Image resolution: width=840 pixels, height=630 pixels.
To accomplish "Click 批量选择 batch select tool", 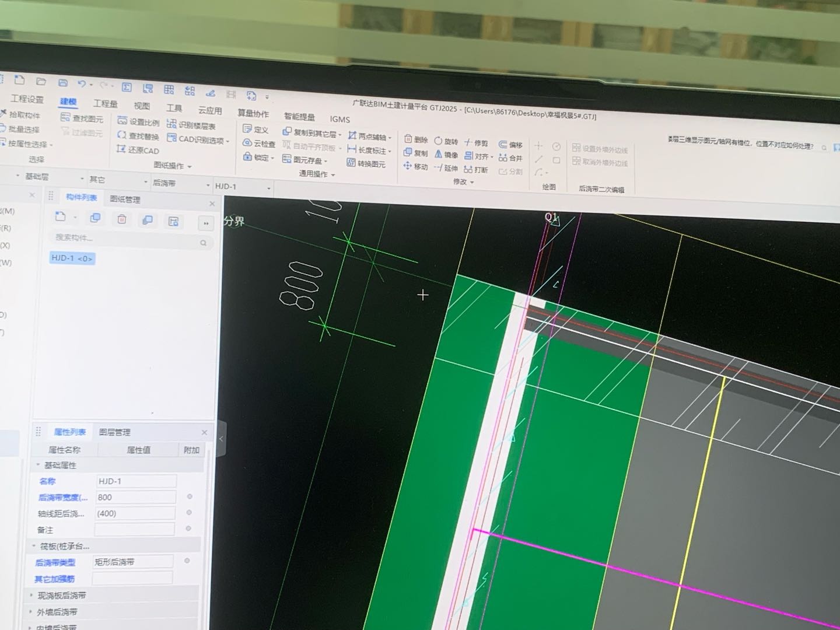I will point(20,129).
